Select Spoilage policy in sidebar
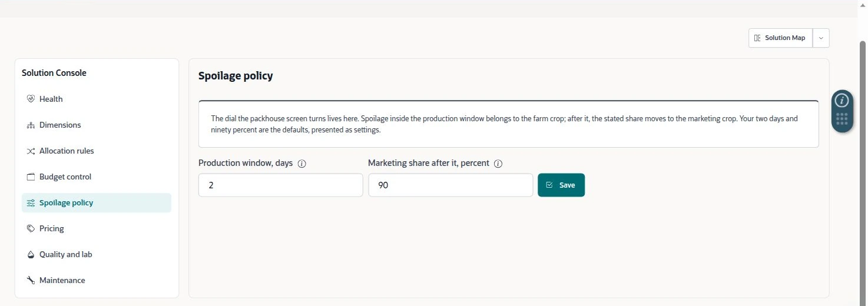The height and width of the screenshot is (306, 868). click(97, 202)
